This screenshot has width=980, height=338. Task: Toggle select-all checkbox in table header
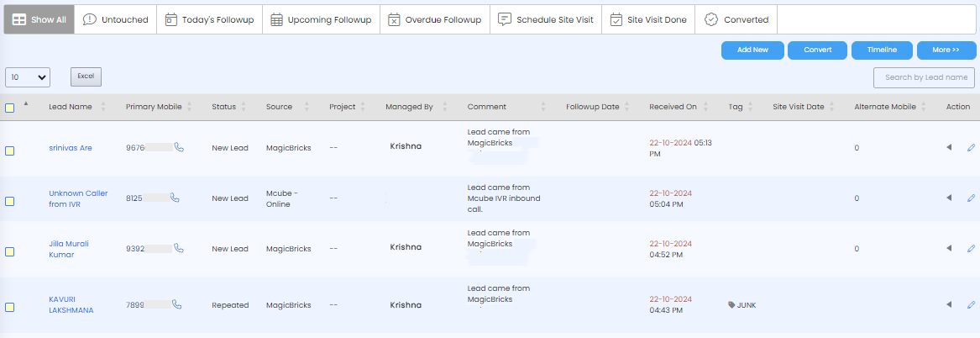coord(9,108)
